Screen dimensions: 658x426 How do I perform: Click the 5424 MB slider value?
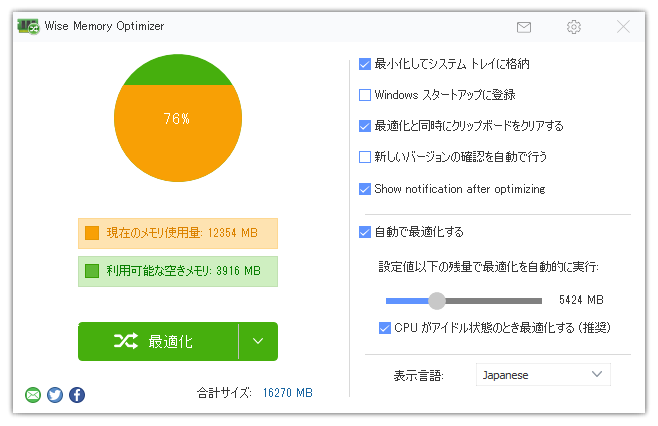[581, 300]
